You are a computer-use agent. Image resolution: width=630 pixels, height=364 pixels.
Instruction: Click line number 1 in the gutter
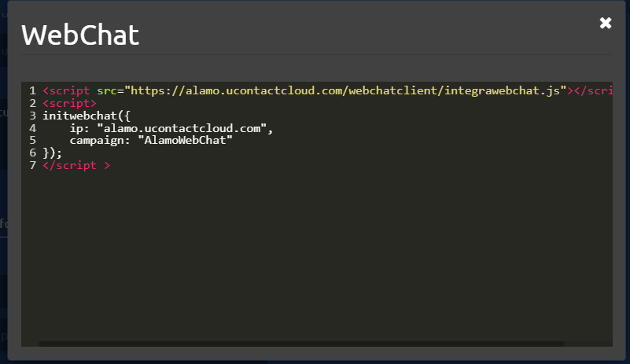(x=32, y=90)
